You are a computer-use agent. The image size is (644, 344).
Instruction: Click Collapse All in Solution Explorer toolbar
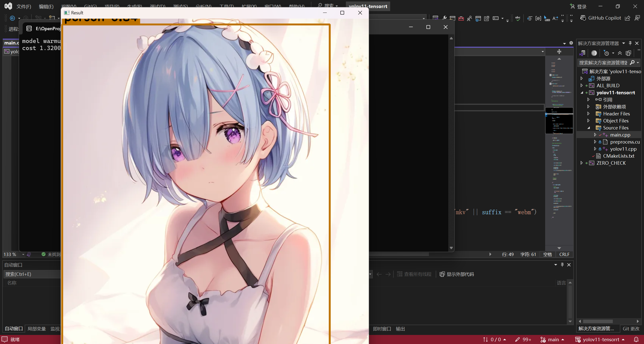click(620, 53)
